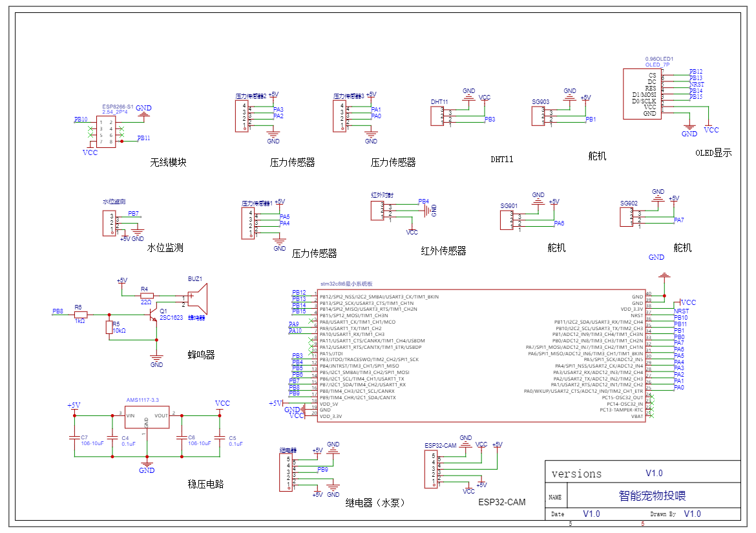Select 压力传感器3 four-pin header symbol
Viewport: 756px width, 533px height.
point(339,116)
